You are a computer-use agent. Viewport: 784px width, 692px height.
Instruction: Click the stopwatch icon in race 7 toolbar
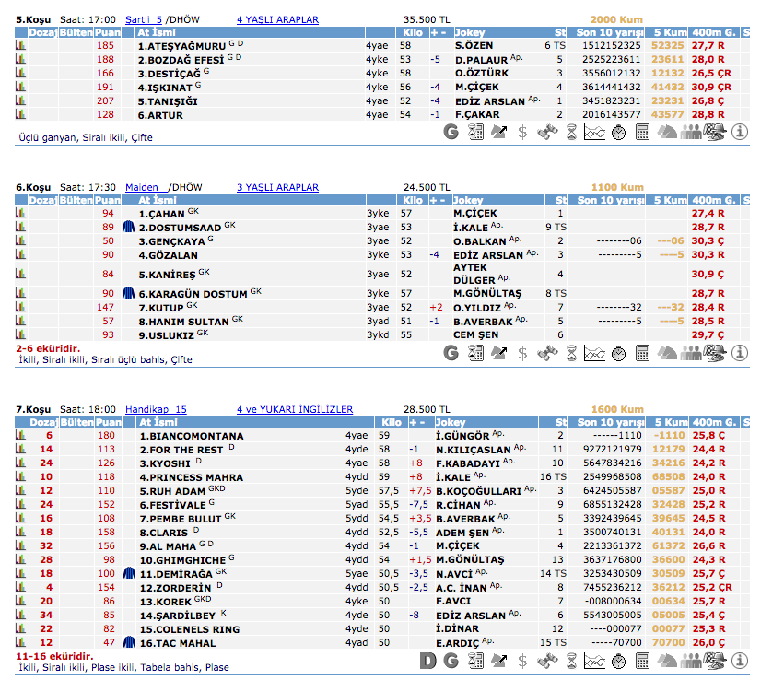[618, 661]
